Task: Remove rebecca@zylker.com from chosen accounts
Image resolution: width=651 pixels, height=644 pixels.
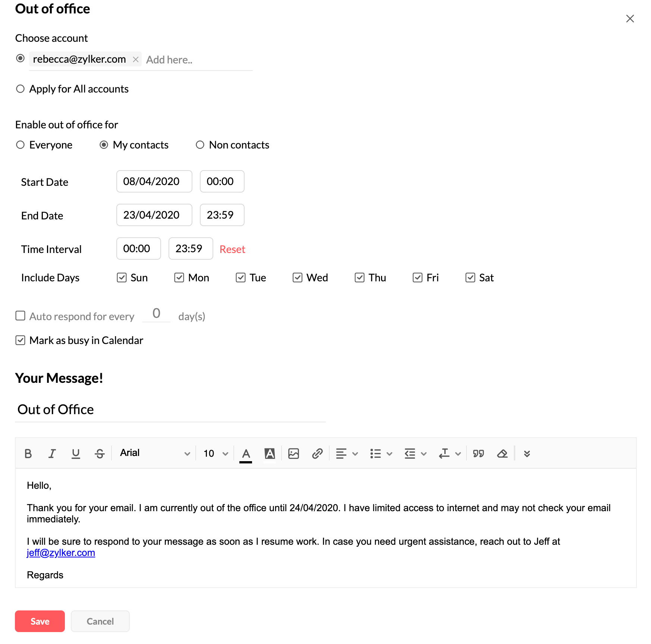Action: click(x=136, y=59)
